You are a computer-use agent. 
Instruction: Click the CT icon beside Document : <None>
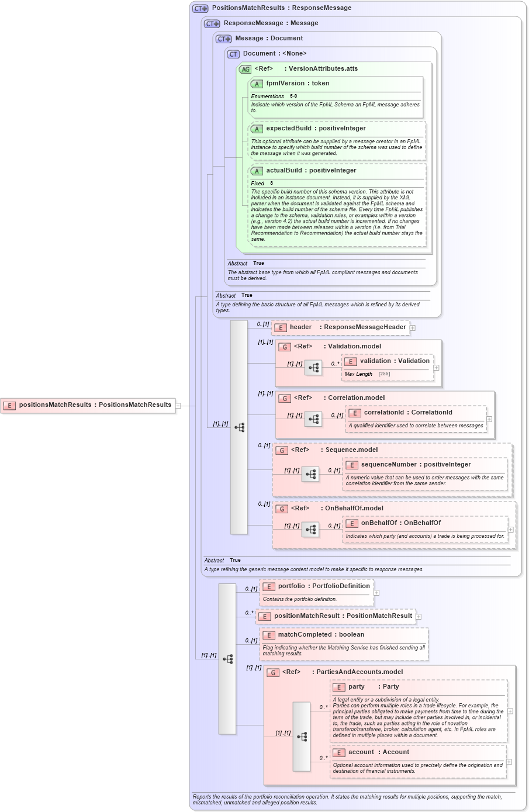[233, 54]
